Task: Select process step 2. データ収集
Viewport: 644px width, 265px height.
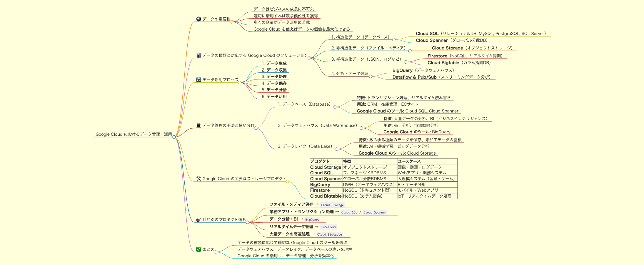Action: (274, 70)
